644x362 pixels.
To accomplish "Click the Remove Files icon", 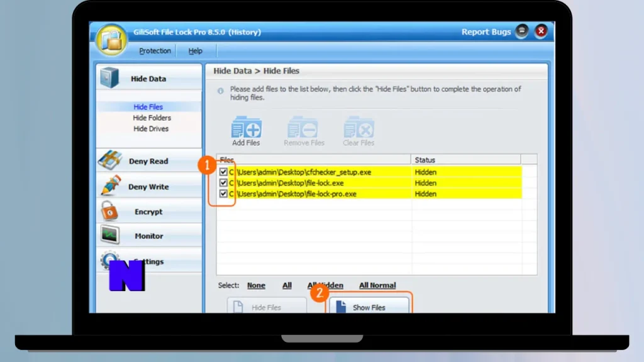I will pyautogui.click(x=304, y=131).
